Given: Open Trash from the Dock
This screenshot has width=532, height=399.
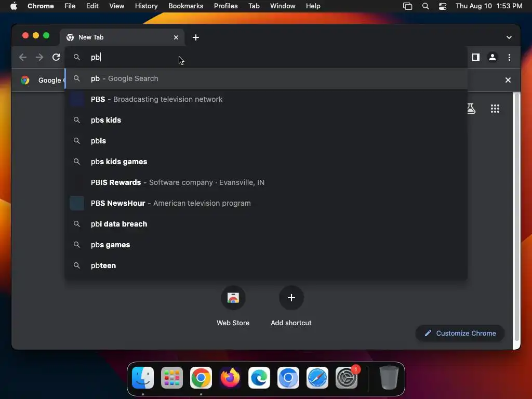Looking at the screenshot, I should 389,378.
